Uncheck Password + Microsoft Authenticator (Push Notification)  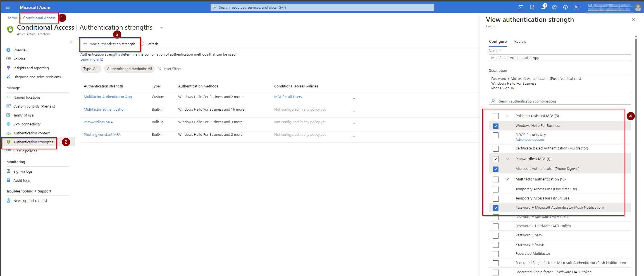coord(496,208)
